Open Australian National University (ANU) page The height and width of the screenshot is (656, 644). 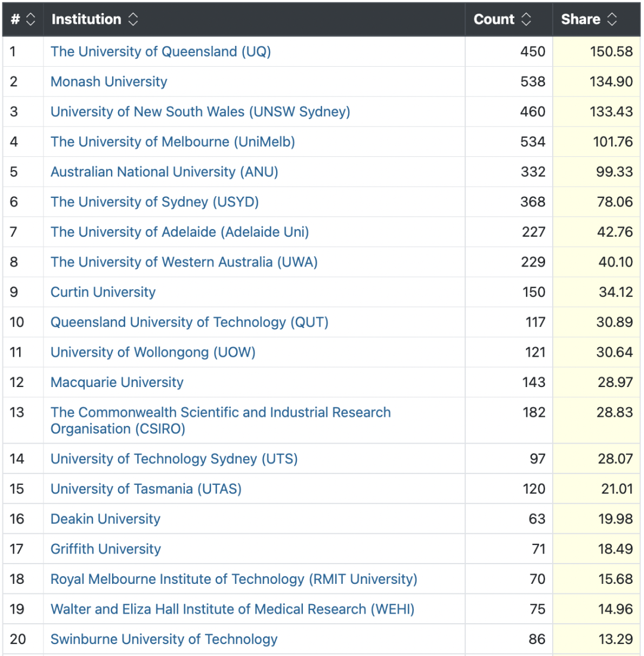tap(164, 172)
